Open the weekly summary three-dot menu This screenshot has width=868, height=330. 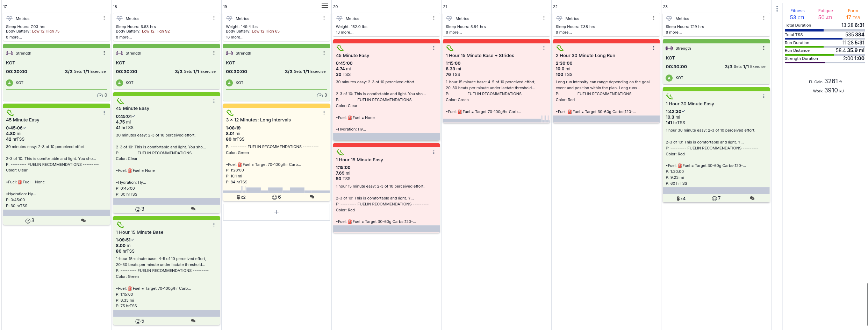(777, 9)
